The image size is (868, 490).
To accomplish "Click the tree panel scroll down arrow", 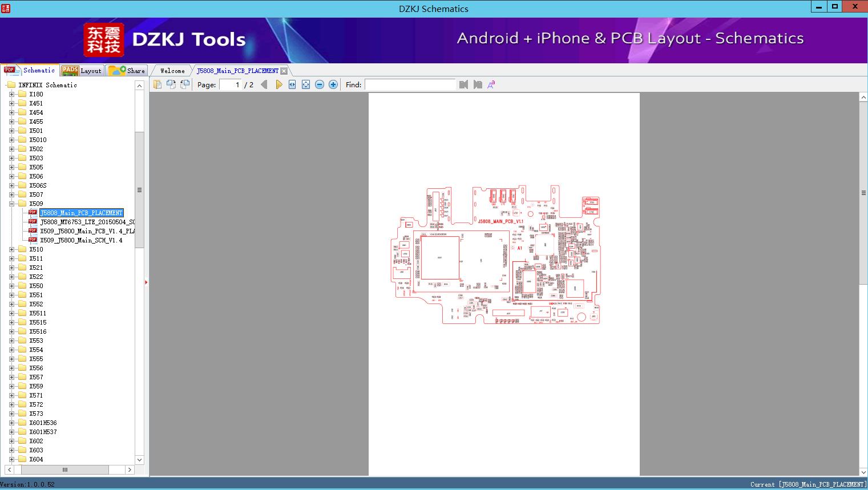I will (x=139, y=459).
